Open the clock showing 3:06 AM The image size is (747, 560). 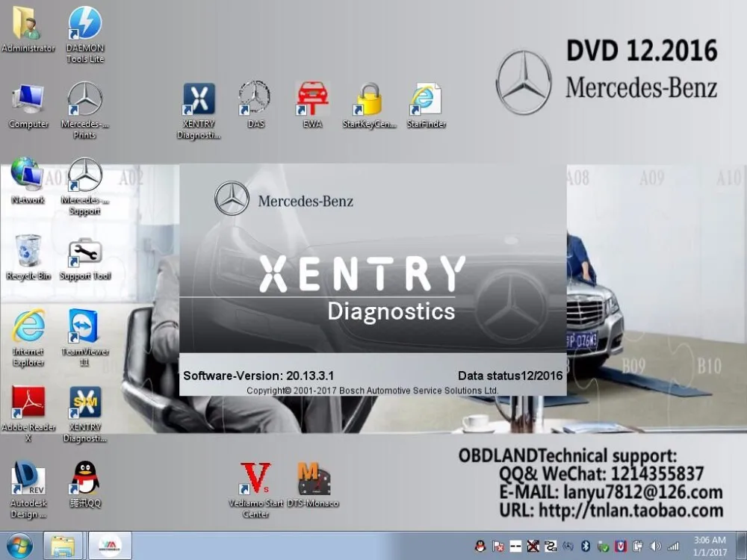(x=710, y=547)
